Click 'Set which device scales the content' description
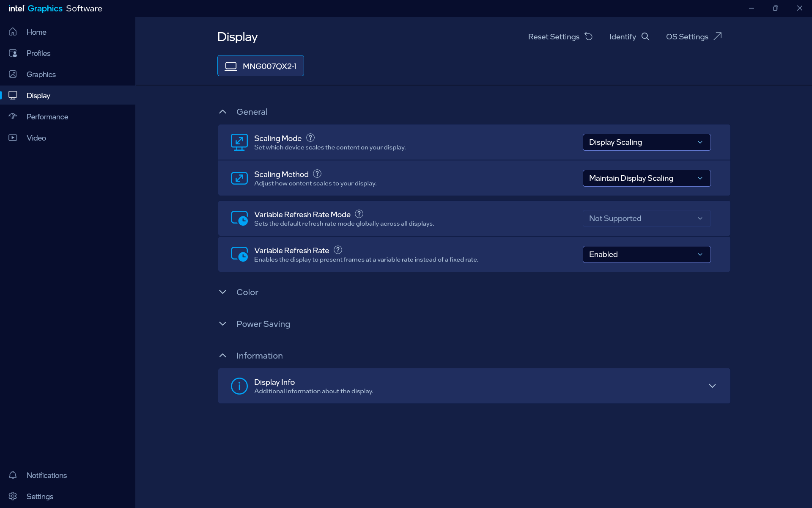This screenshot has height=508, width=812. point(330,147)
